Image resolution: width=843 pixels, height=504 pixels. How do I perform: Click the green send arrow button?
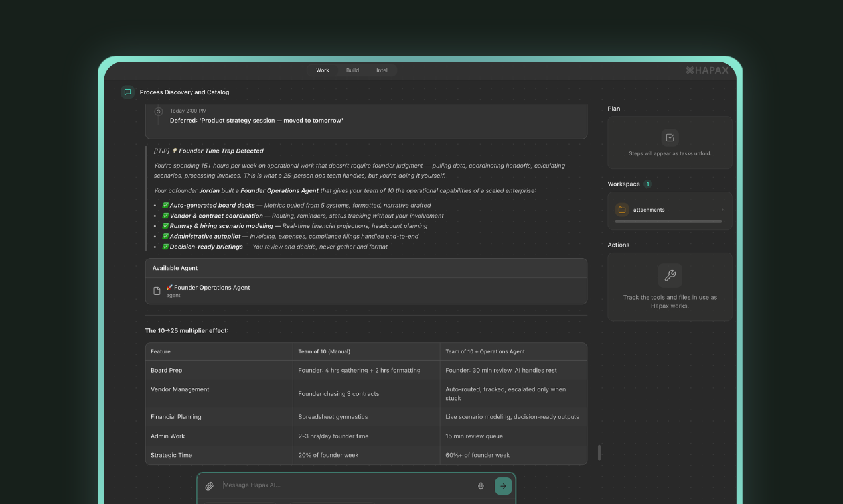tap(503, 485)
